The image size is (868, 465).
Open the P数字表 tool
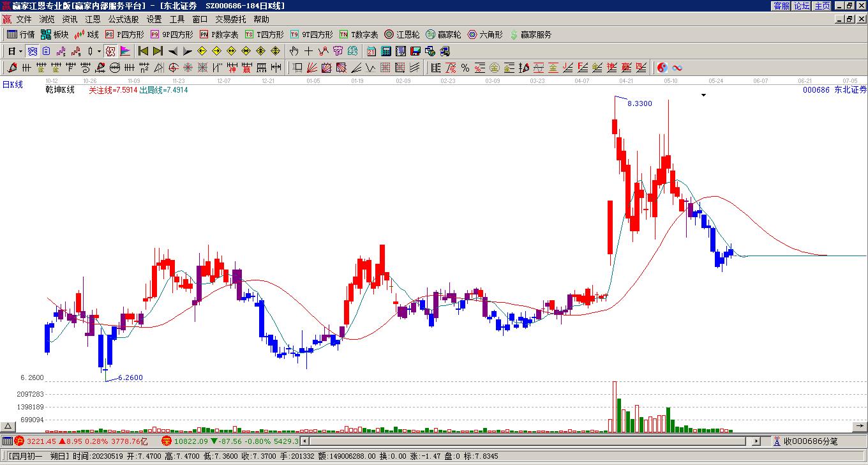tap(220, 34)
